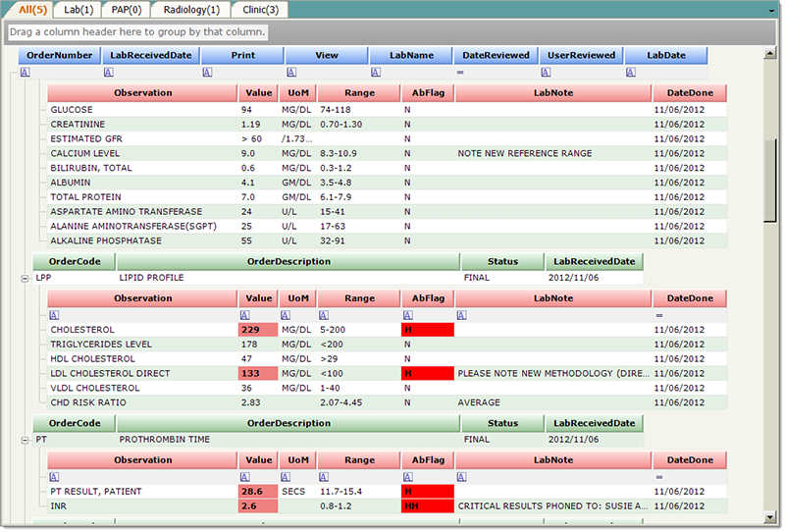Open Observation filter icon in Lipid Profile grid
The width and height of the screenshot is (785, 532).
coord(54,315)
